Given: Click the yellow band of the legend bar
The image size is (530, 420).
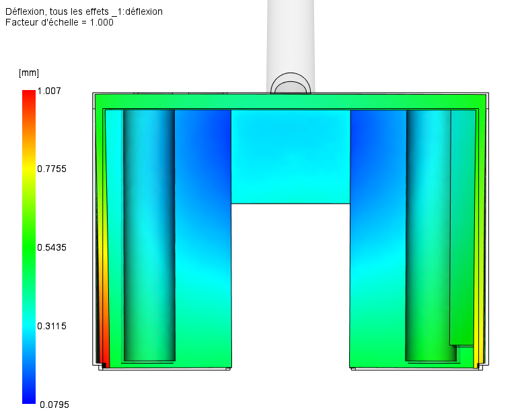Looking at the screenshot, I should pyautogui.click(x=28, y=169).
